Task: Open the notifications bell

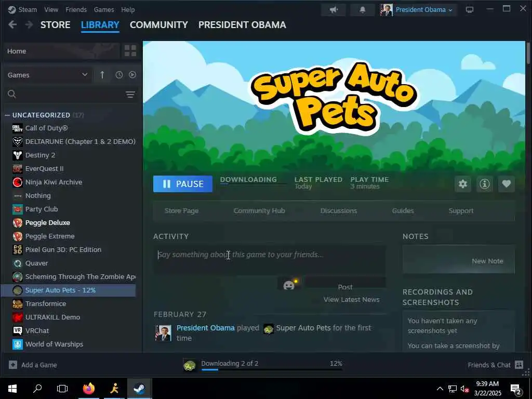Action: pos(362,10)
